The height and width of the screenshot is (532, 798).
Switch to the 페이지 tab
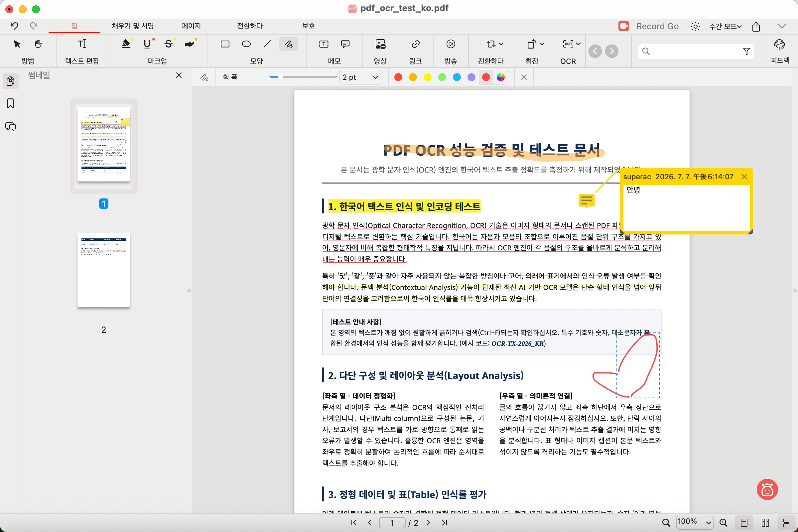coord(192,26)
